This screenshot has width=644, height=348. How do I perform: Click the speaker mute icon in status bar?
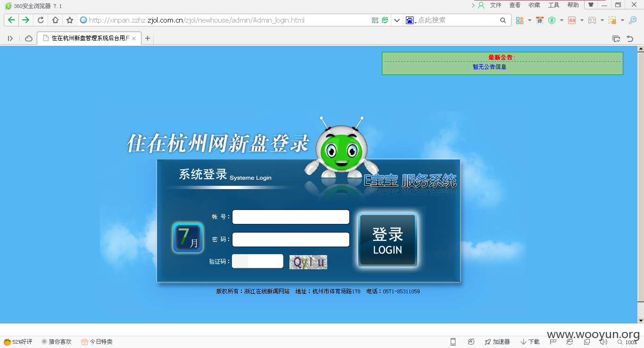[x=603, y=342]
